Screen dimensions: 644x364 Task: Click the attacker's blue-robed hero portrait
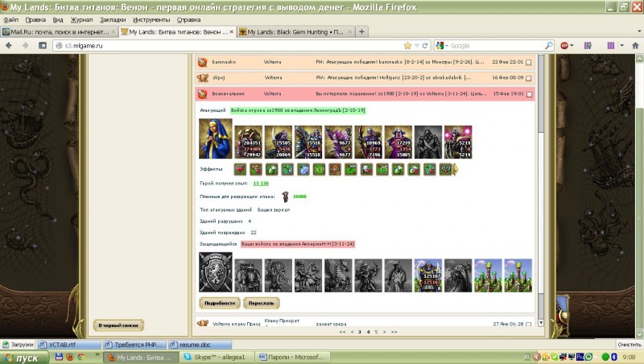[x=215, y=139]
